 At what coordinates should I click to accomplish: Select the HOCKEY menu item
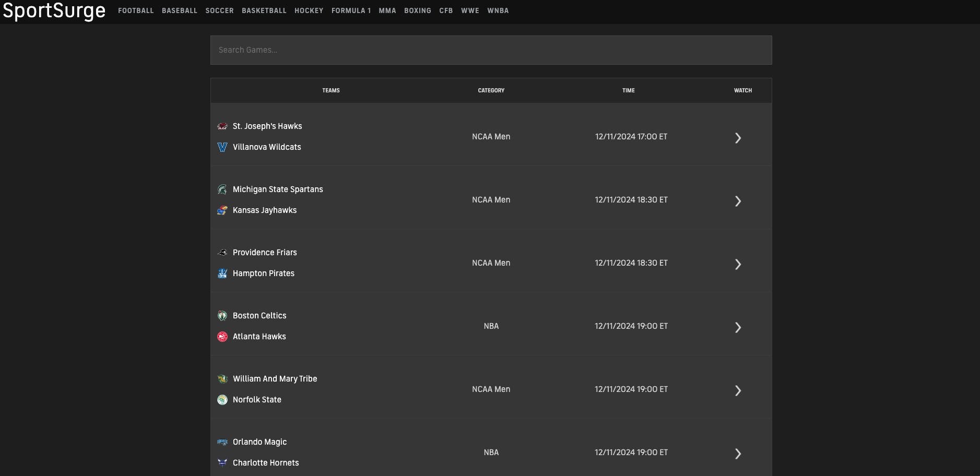(309, 10)
